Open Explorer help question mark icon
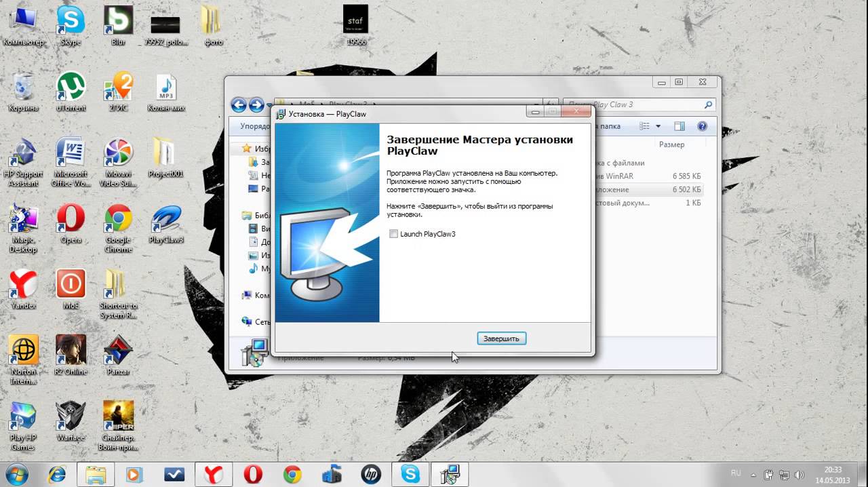Viewport: 868px width, 487px height. click(x=702, y=126)
